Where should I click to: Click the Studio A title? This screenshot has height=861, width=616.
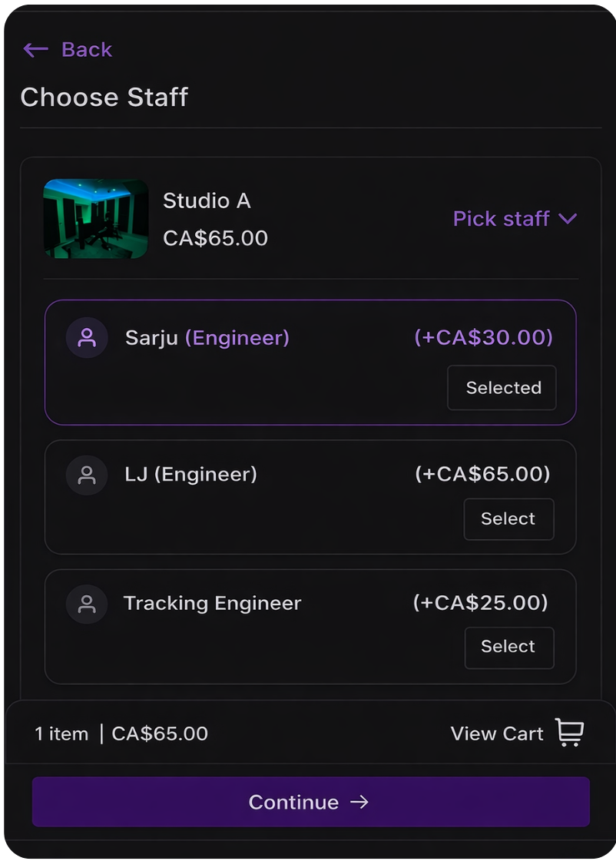tap(207, 201)
